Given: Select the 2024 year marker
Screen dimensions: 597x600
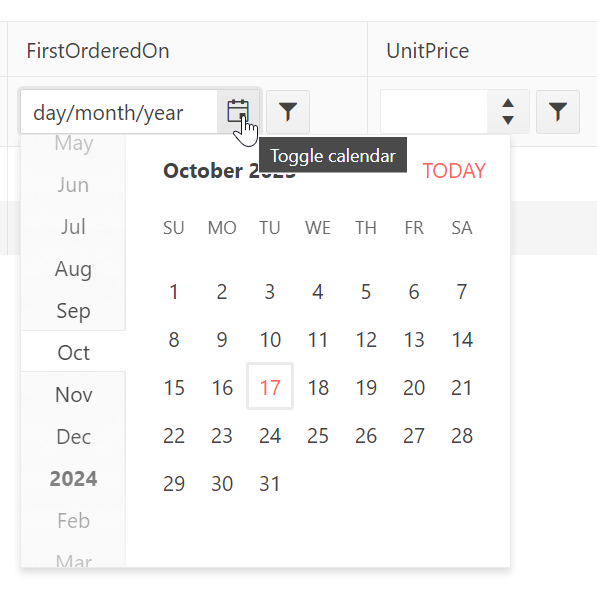Looking at the screenshot, I should click(73, 479).
